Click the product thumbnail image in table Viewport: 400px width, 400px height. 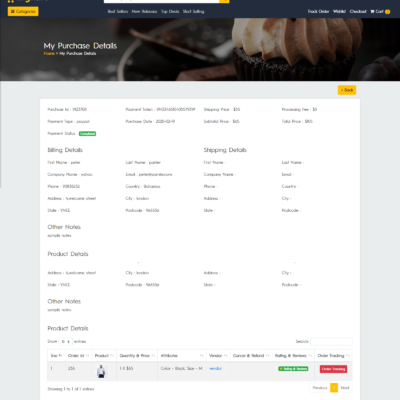pos(101,371)
